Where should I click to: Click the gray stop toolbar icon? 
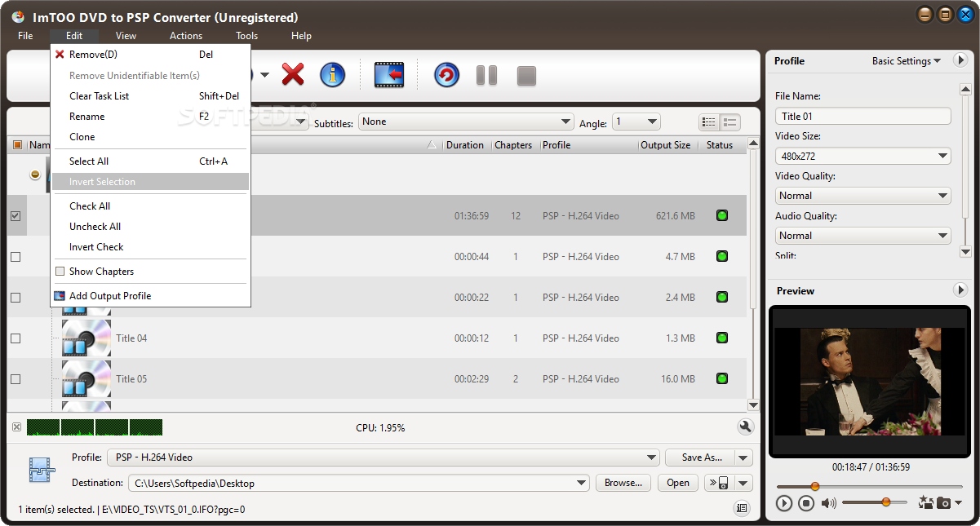tap(526, 76)
